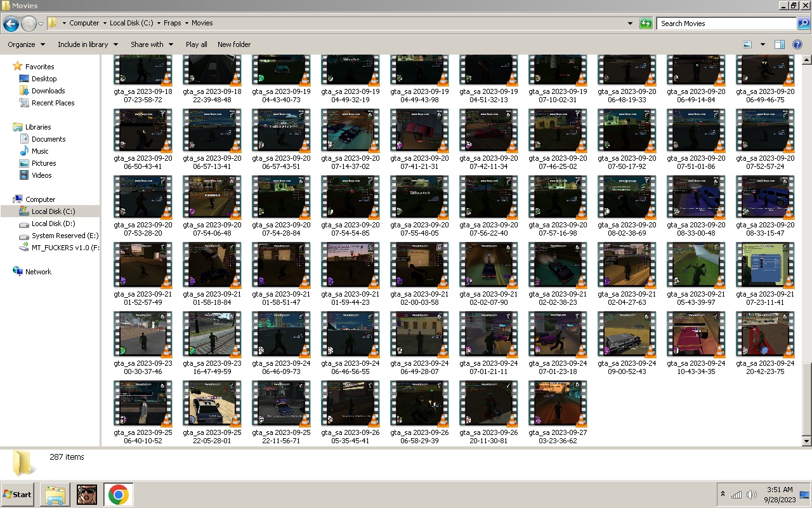Open the Organize menu
This screenshot has width=812, height=508.
click(26, 44)
